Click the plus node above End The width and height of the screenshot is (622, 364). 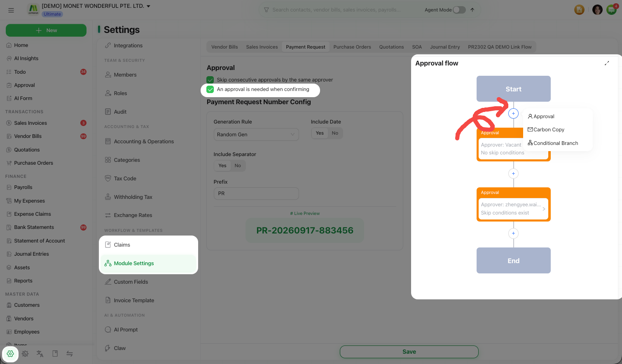[513, 233]
